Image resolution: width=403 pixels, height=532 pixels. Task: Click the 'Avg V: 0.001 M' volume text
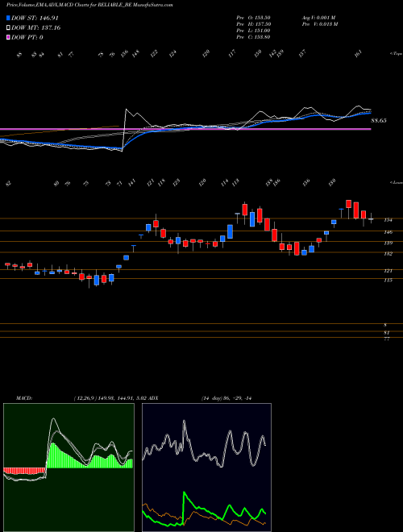coord(318,18)
